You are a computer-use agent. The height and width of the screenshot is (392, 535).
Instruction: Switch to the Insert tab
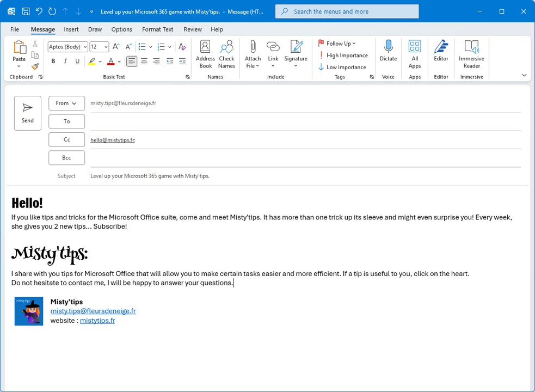(x=71, y=29)
